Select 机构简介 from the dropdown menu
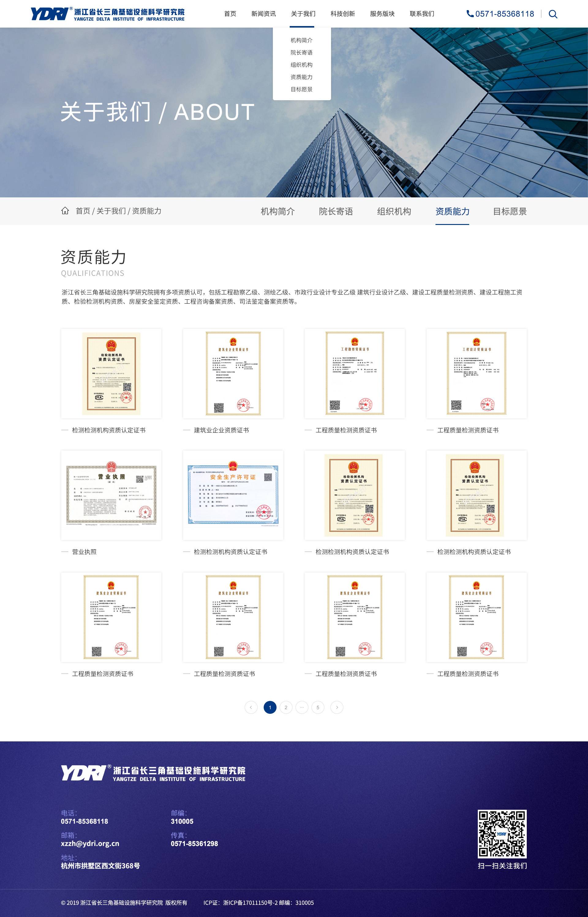The height and width of the screenshot is (917, 588). (x=301, y=40)
